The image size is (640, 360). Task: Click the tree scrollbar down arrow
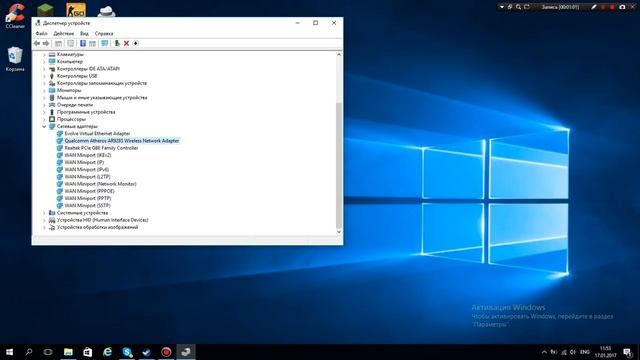pos(339,232)
